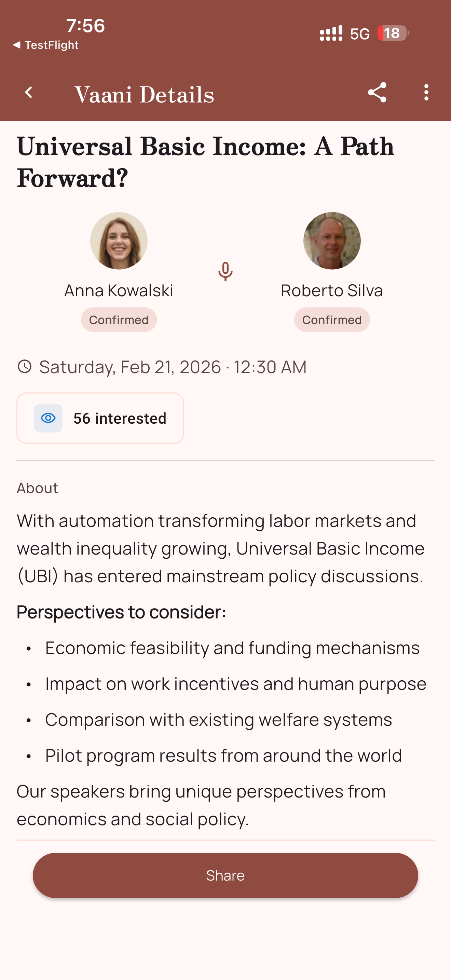Viewport: 451px width, 980px height.
Task: Toggle the 56 interested button
Action: point(100,418)
